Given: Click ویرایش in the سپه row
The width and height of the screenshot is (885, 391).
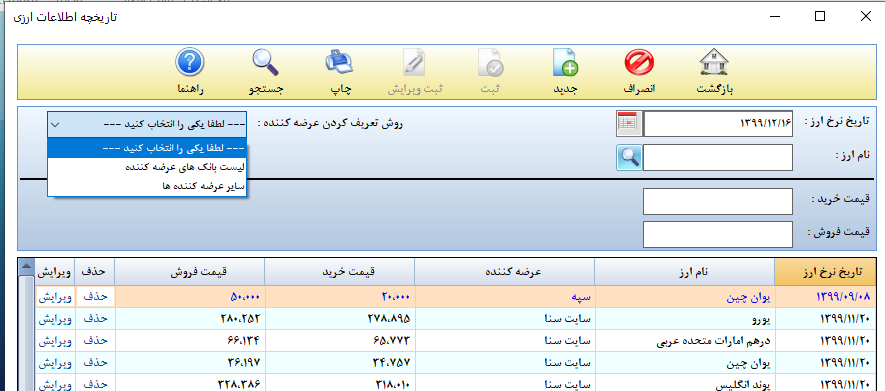Looking at the screenshot, I should [55, 296].
